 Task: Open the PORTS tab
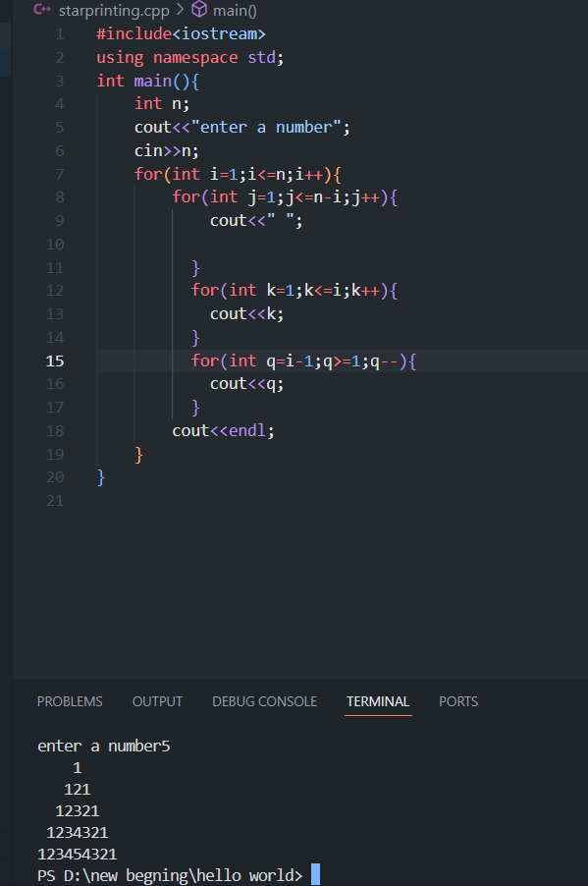[458, 701]
